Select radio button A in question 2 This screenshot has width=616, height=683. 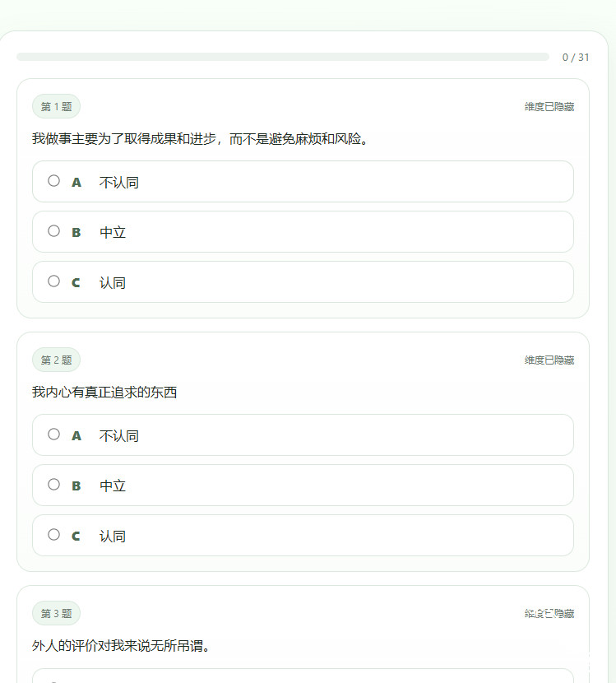point(53,434)
